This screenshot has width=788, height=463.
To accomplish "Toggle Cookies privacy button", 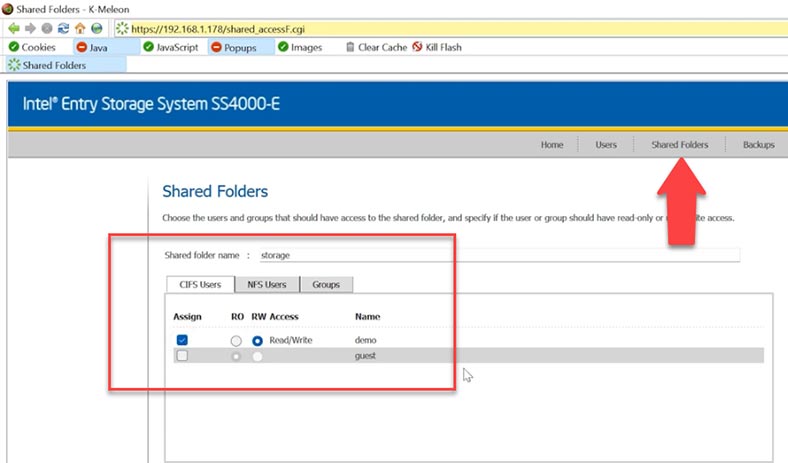I will (32, 47).
